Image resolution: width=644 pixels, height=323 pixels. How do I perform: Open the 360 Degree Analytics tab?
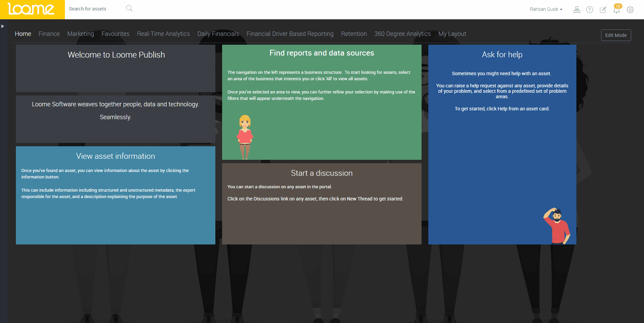pos(403,34)
